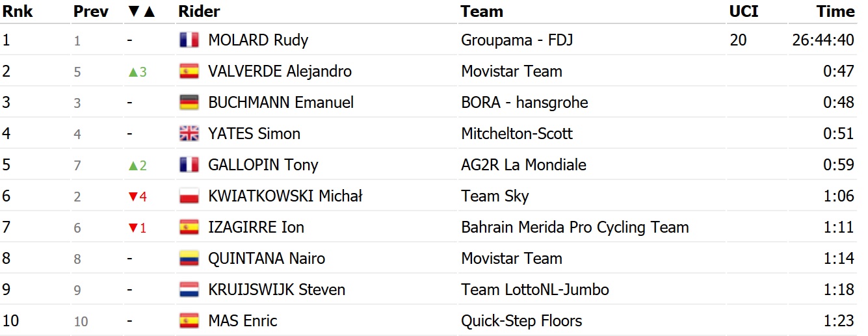
Task: Click the Polish flag beside KWIATKOWSKI Michał
Action: click(189, 196)
